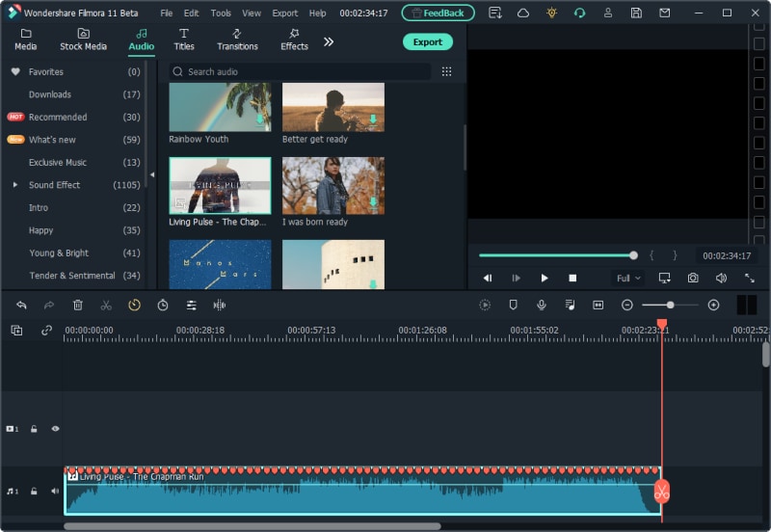Click the green Export button
The image size is (771, 532).
tap(428, 41)
